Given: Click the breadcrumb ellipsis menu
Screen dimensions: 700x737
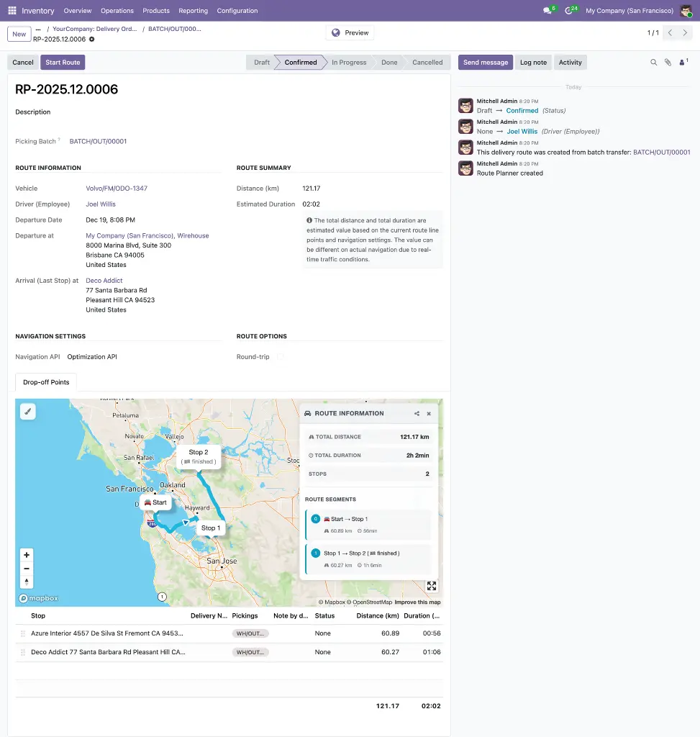Looking at the screenshot, I should (38, 29).
